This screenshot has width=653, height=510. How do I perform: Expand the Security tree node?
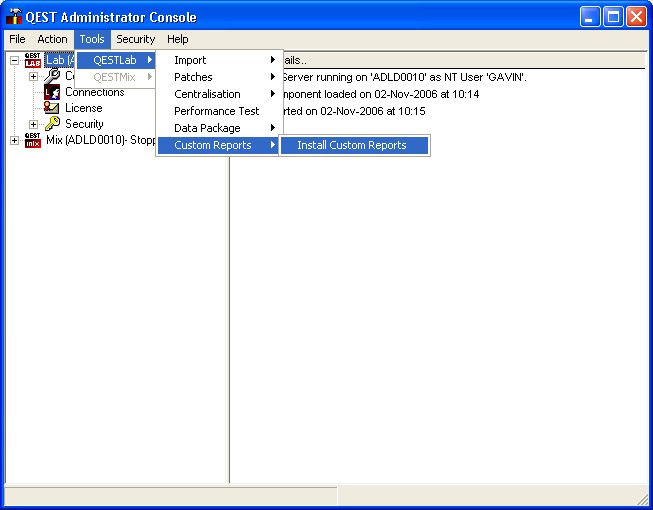coord(33,124)
